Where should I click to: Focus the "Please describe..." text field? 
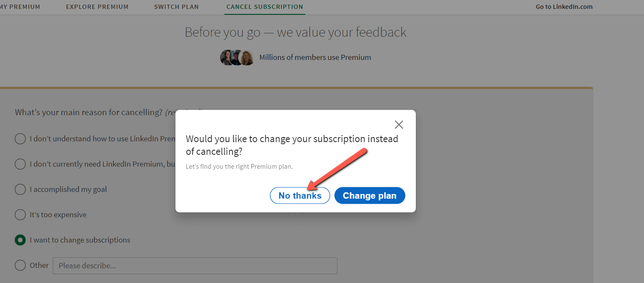[x=194, y=266]
